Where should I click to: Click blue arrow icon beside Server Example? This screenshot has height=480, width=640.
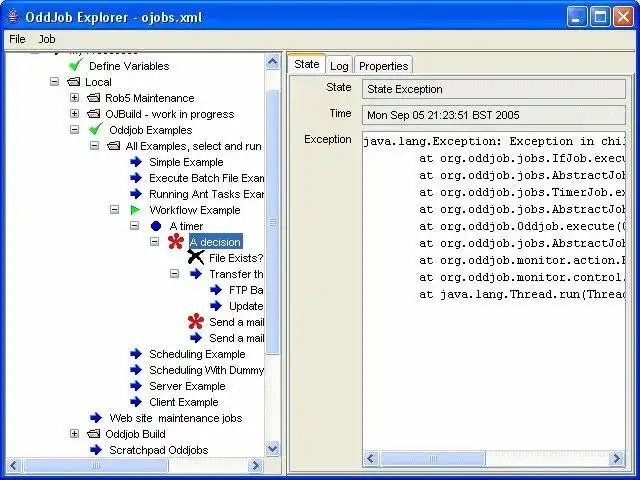[x=136, y=385]
